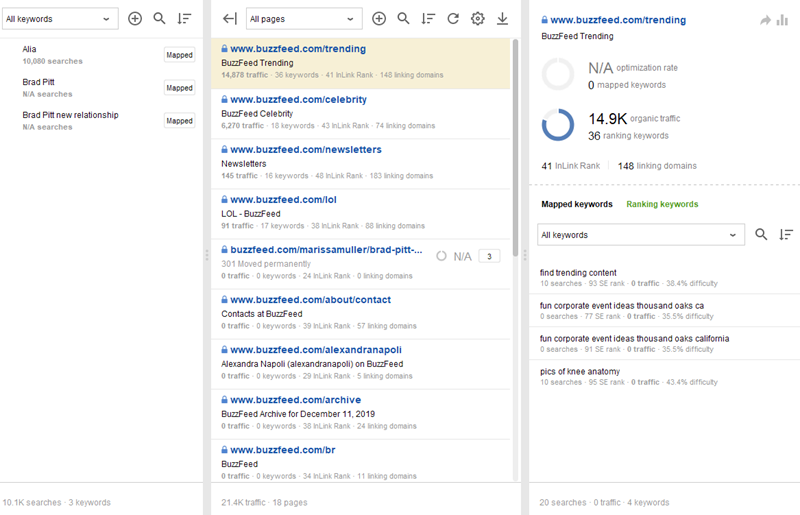Expand the All pages dropdown
This screenshot has height=515, width=800.
(304, 19)
